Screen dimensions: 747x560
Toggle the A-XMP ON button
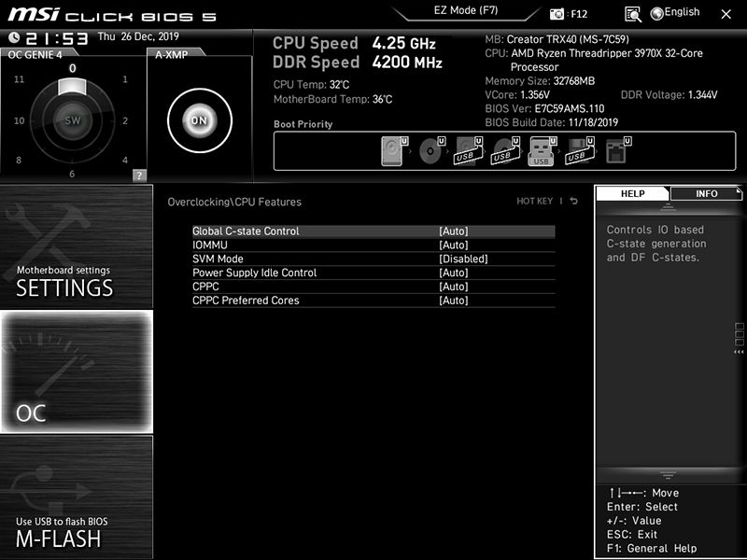click(x=200, y=120)
